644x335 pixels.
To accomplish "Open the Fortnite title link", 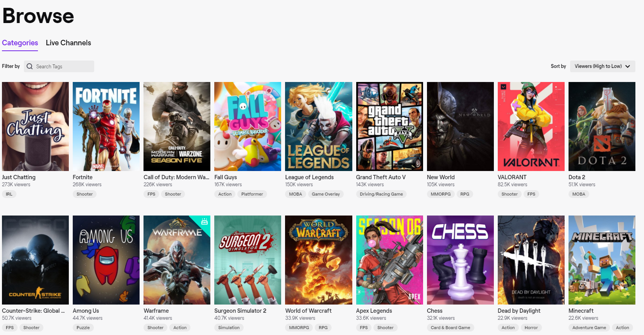I will tap(83, 177).
